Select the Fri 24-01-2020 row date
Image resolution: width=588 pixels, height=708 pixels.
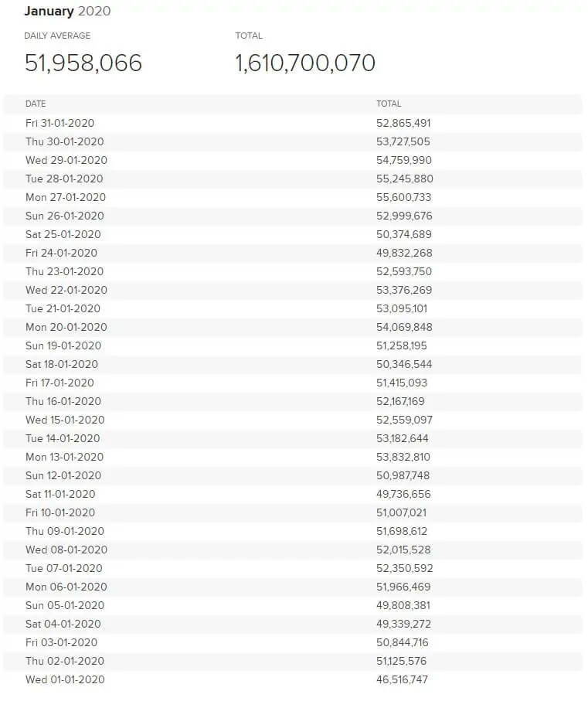[61, 253]
